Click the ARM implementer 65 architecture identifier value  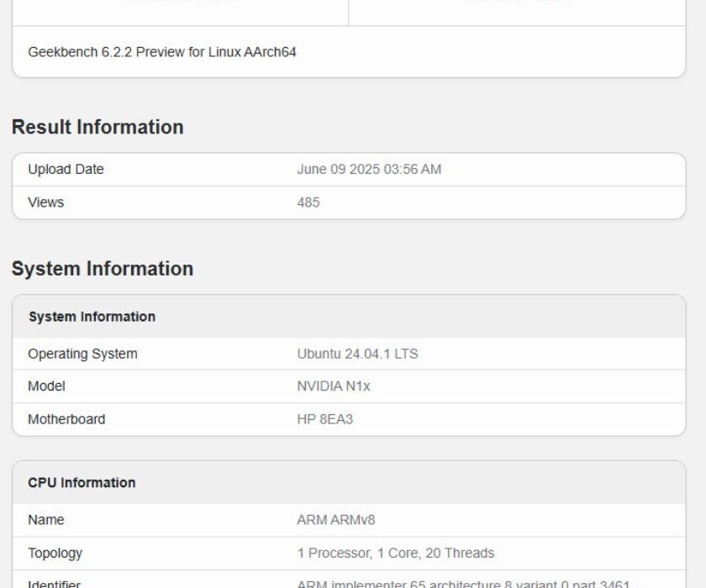[x=463, y=584]
